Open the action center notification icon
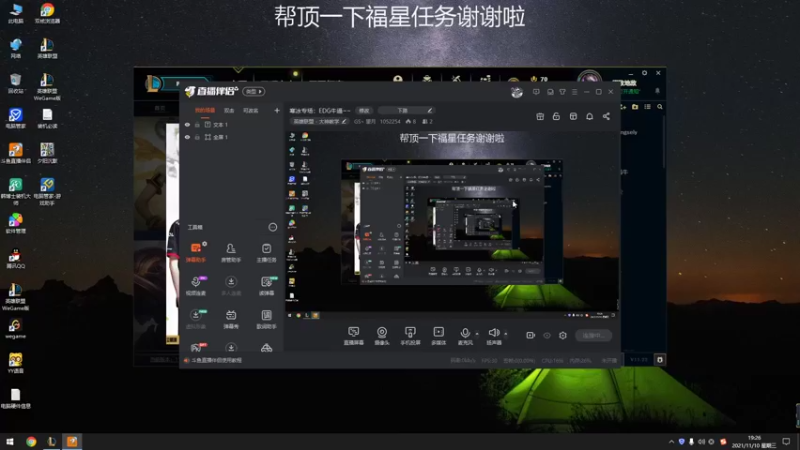 point(786,441)
